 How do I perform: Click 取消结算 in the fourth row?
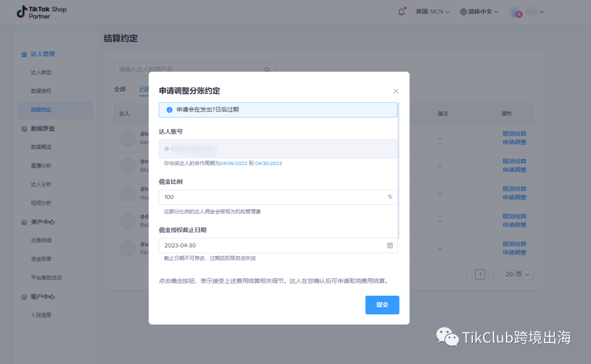coord(514,216)
